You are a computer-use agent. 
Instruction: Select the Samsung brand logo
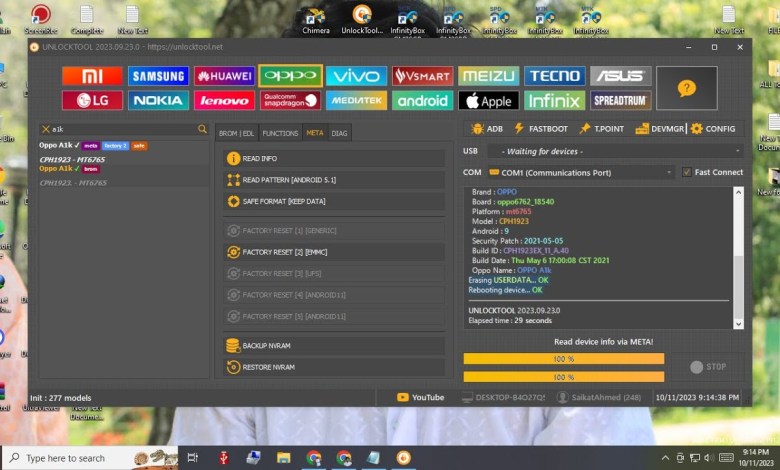click(x=158, y=76)
